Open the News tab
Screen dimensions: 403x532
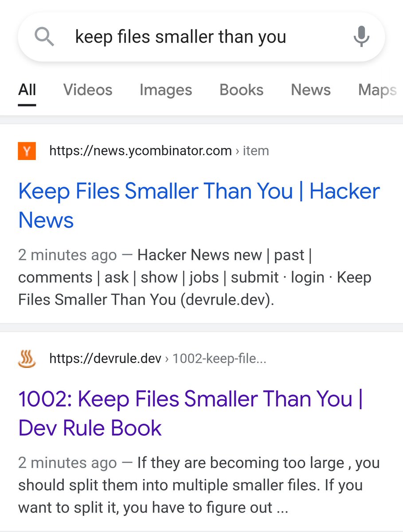point(311,90)
